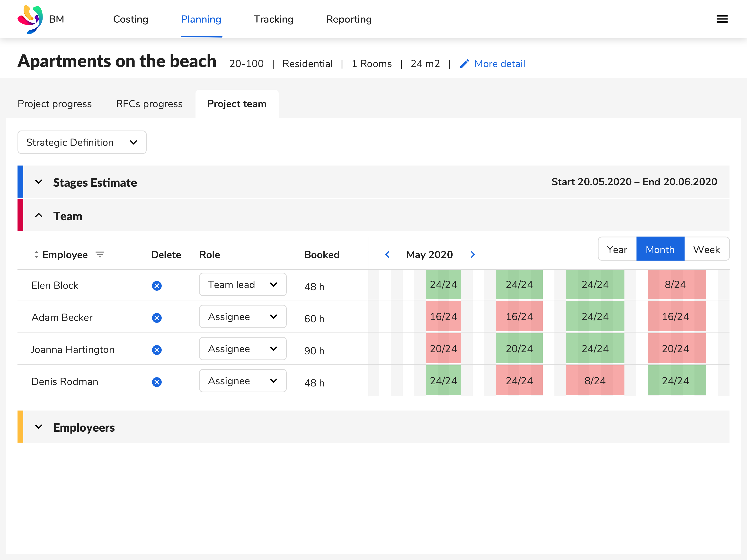Sort the Employee column

coord(36,254)
